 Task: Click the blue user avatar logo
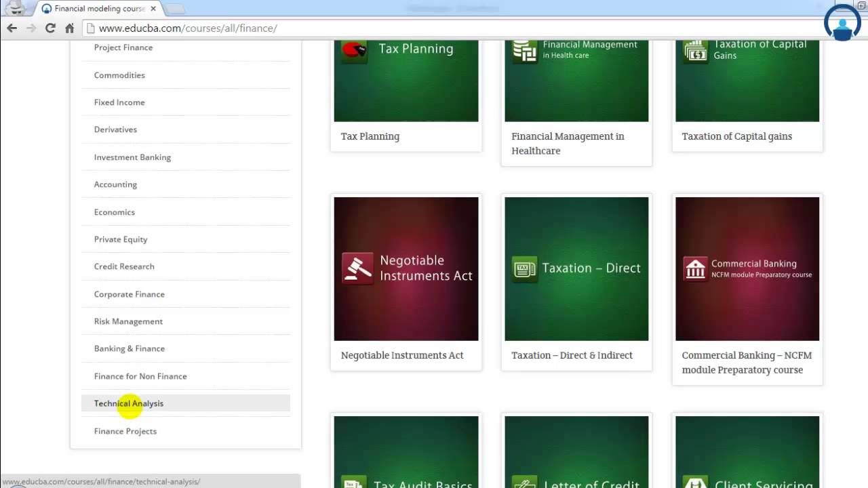(x=842, y=22)
